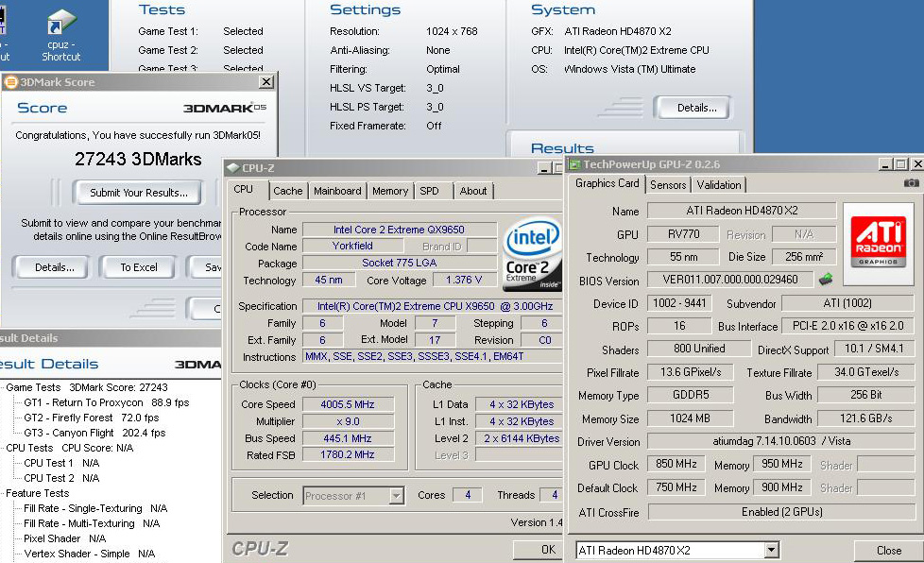Click the 3DMark Score window title icon
The image size is (924, 563).
[x=11, y=82]
